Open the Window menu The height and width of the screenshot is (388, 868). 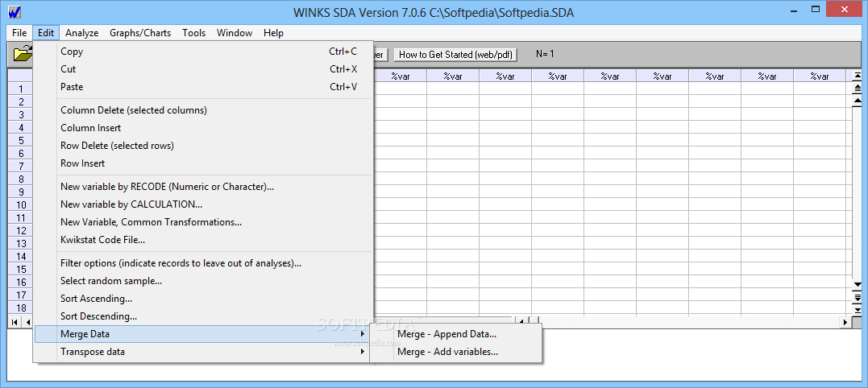click(x=235, y=33)
